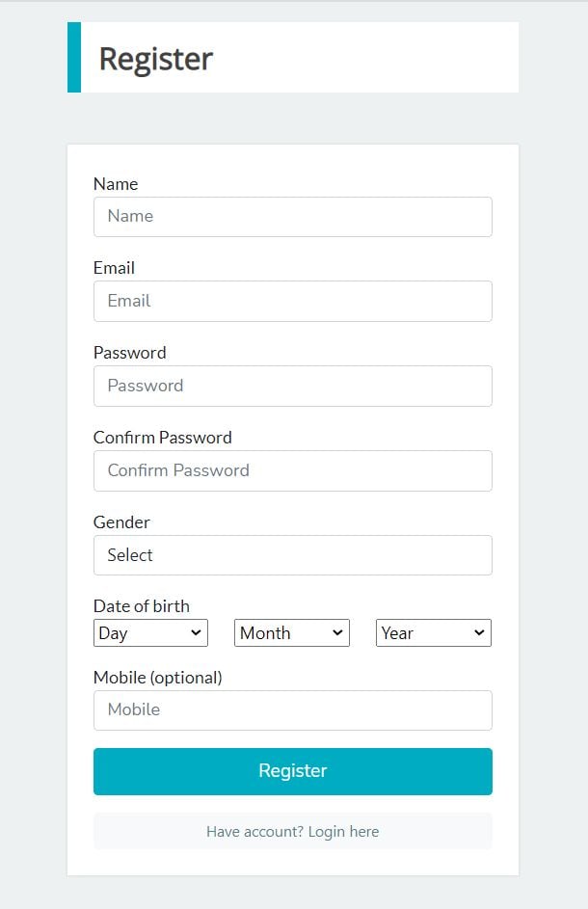Screen dimensions: 588x909
Task: Click into the Password field
Action: 292,386
